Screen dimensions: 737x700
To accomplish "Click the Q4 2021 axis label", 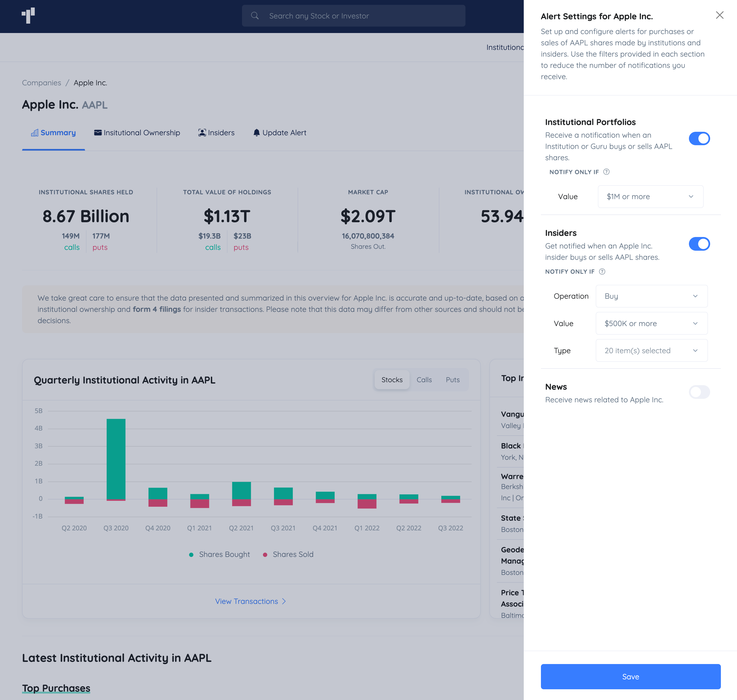I will coord(325,528).
